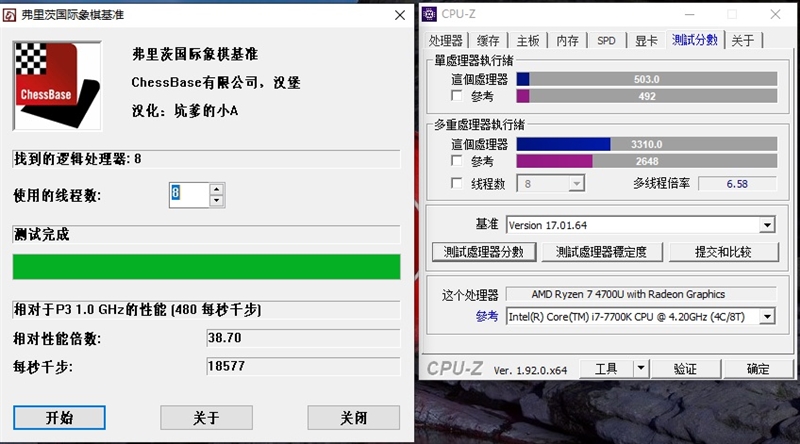Click the CPU-Z logo in footer
This screenshot has width=800, height=444.
click(x=455, y=368)
